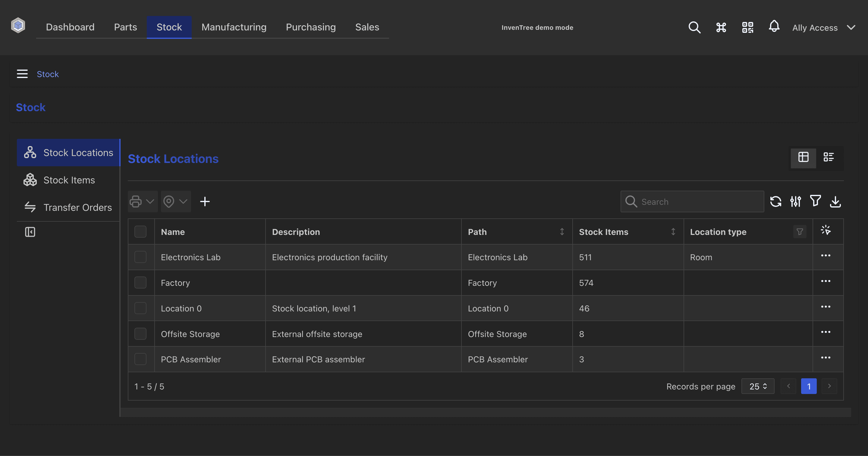Viewport: 868px width, 456px height.
Task: Open the QR barcode scanner icon
Action: click(x=747, y=27)
